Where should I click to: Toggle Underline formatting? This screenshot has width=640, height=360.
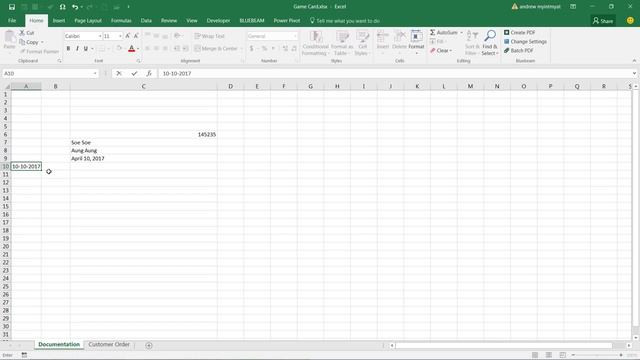click(86, 49)
